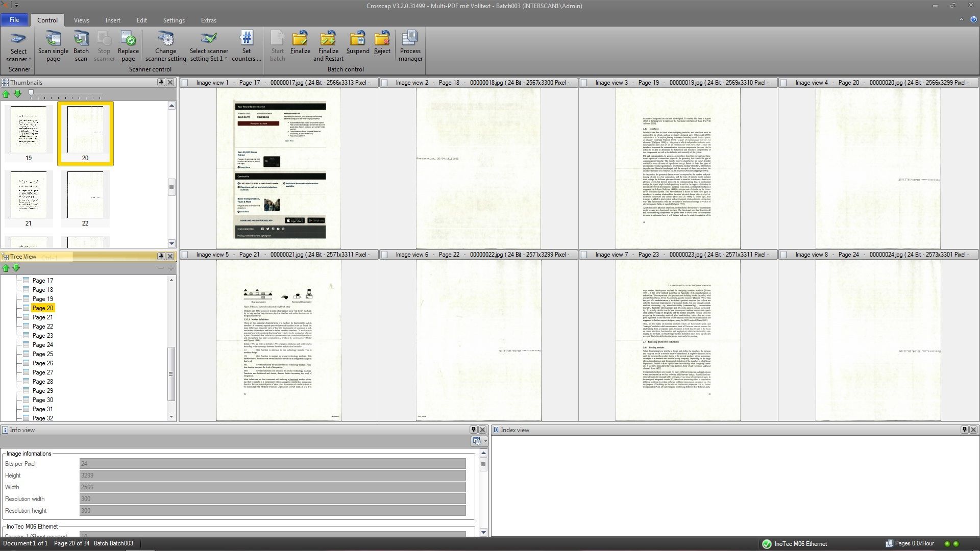The height and width of the screenshot is (551, 980).
Task: Open the Extras menu
Action: (x=208, y=20)
